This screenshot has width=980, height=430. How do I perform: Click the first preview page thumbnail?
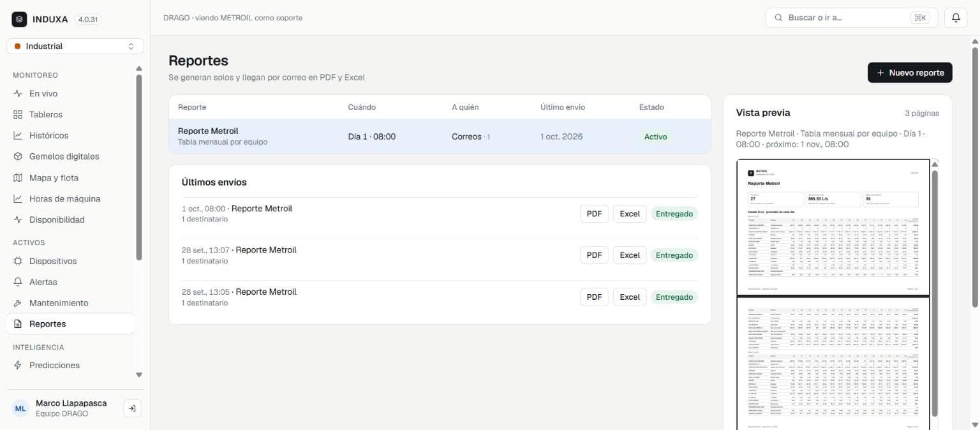pyautogui.click(x=833, y=227)
